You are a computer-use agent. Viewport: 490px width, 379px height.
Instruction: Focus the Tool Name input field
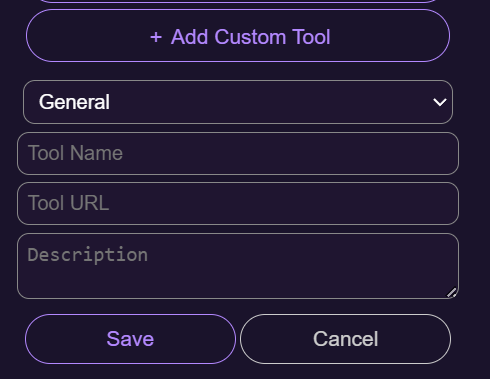pos(238,153)
